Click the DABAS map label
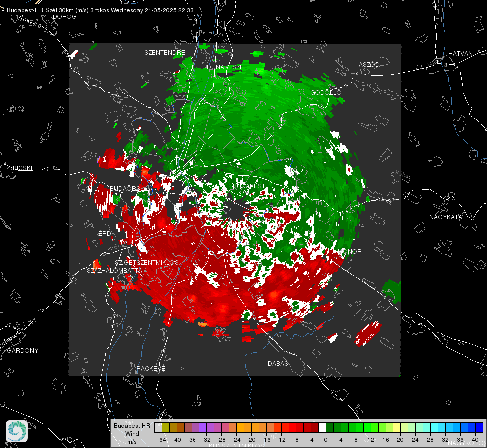 tap(278, 363)
